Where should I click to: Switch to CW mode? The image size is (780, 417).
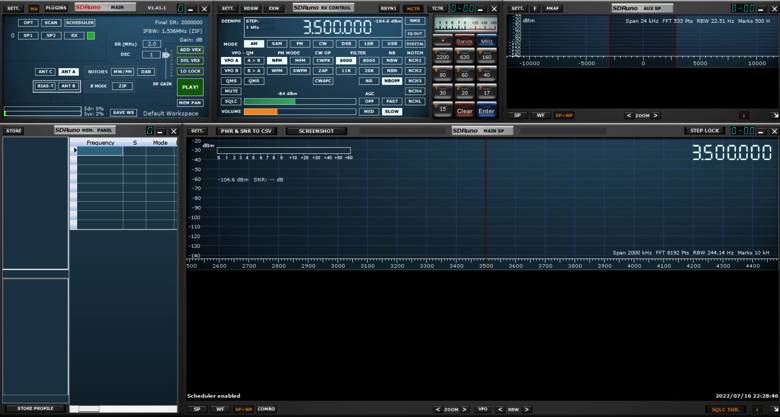tap(323, 44)
